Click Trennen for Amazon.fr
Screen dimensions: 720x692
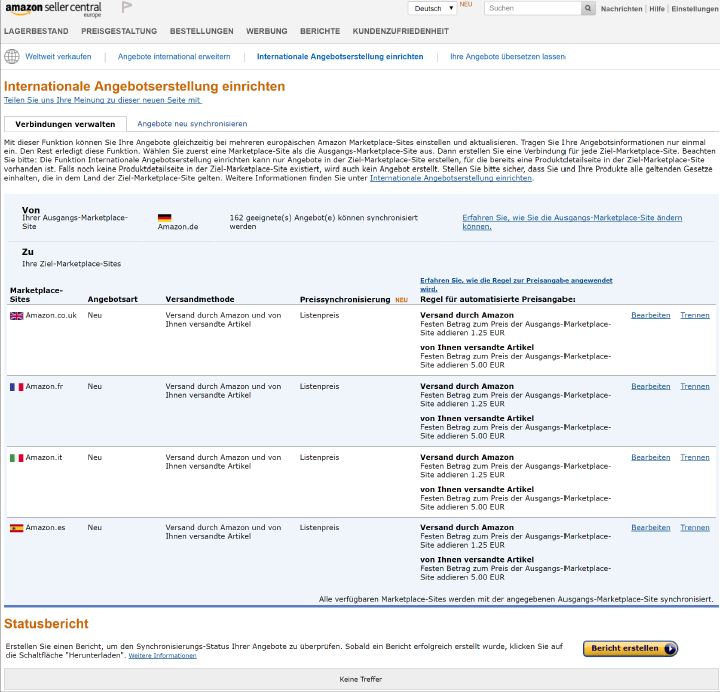click(x=695, y=387)
